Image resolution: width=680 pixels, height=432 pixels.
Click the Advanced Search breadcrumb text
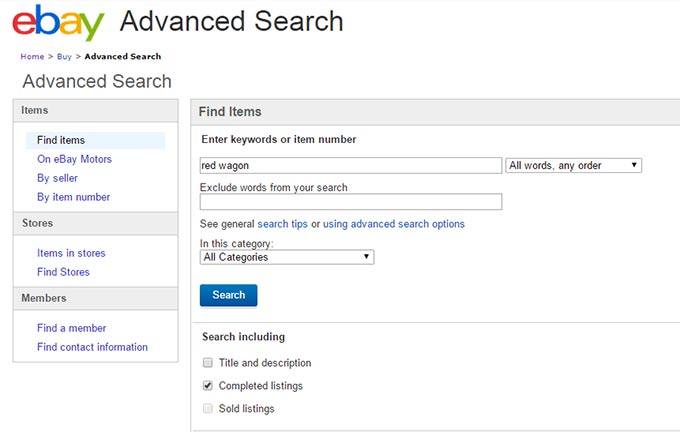(x=123, y=56)
